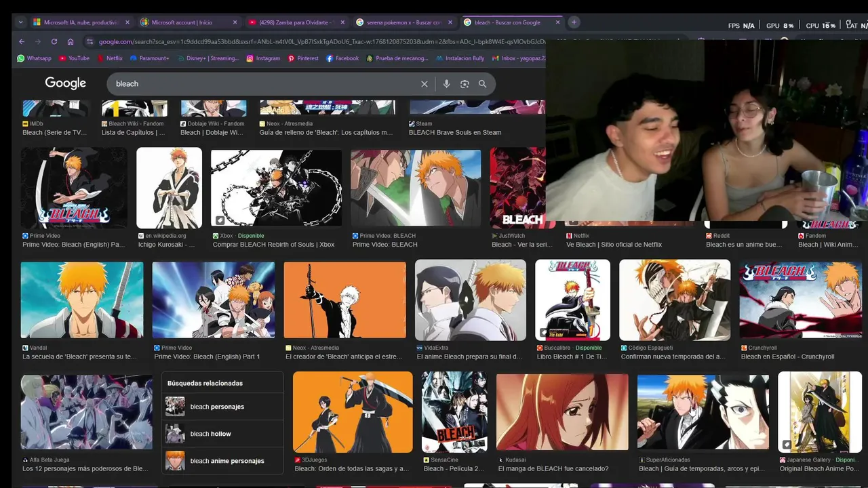The height and width of the screenshot is (488, 868).
Task: Open Comprar BLEACH Rebirth of Souls Xbox link
Action: tap(273, 245)
